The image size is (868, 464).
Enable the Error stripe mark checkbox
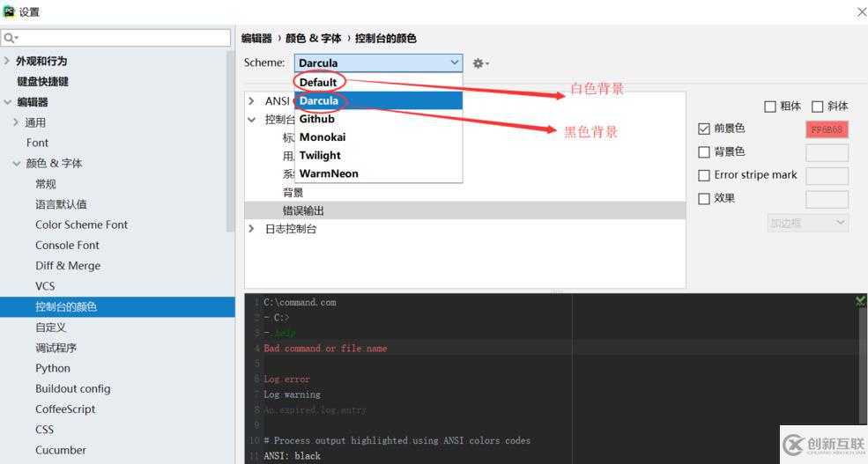click(704, 175)
